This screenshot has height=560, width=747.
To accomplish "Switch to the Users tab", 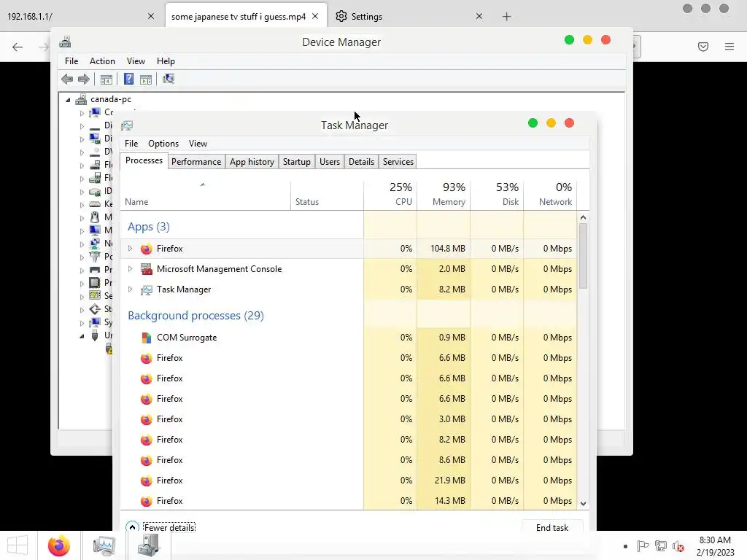I will coord(330,162).
